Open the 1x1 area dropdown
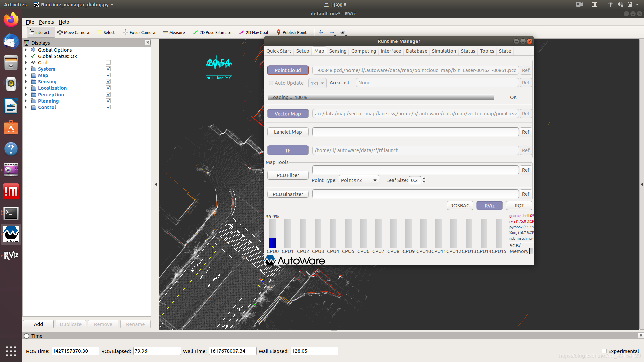This screenshot has width=644, height=362. point(317,83)
